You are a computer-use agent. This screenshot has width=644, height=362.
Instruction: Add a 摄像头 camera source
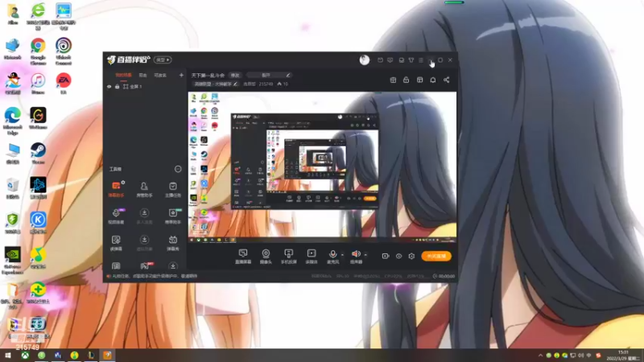pos(266,257)
